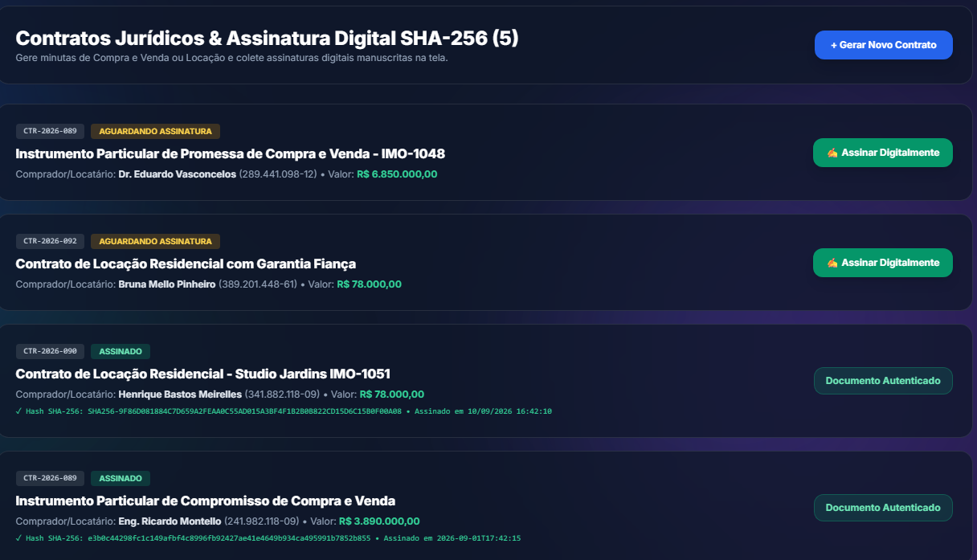The height and width of the screenshot is (560, 977).
Task: Click the ASSINADO badge on Ricardo Montello's contract
Action: [x=121, y=478]
